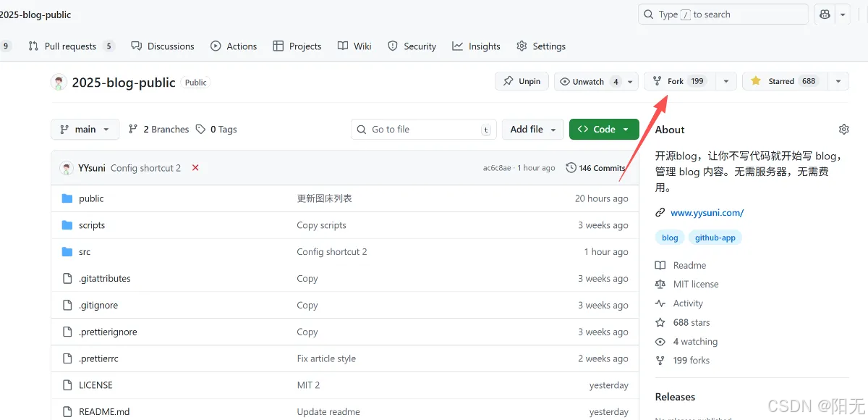The width and height of the screenshot is (868, 420).
Task: Open repository Settings tab
Action: point(541,46)
